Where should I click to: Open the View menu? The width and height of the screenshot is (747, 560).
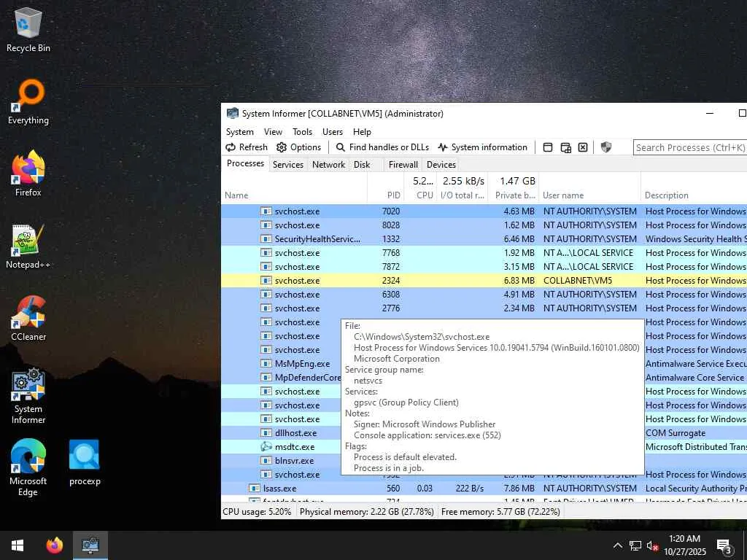point(273,132)
